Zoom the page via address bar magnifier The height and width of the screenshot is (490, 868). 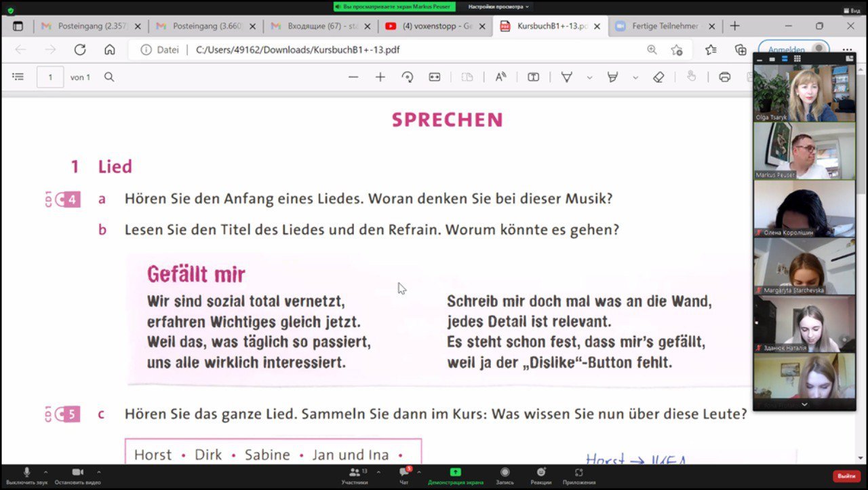pyautogui.click(x=652, y=50)
